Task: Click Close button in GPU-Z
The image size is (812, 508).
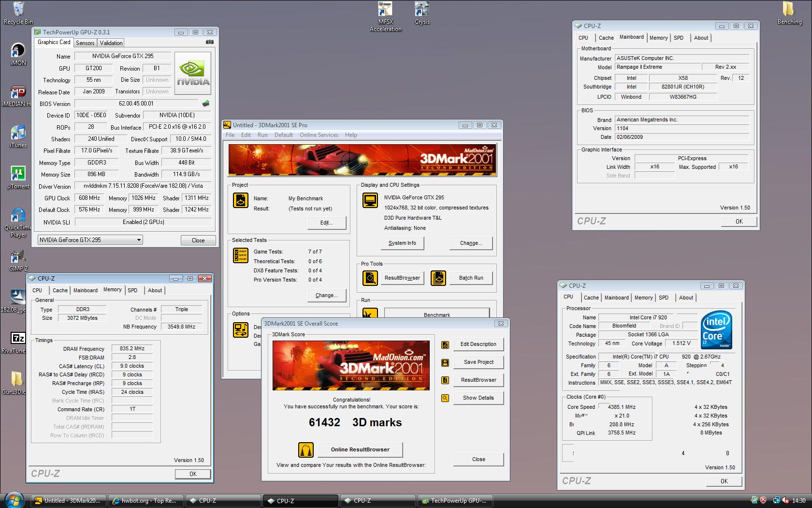Action: [198, 240]
